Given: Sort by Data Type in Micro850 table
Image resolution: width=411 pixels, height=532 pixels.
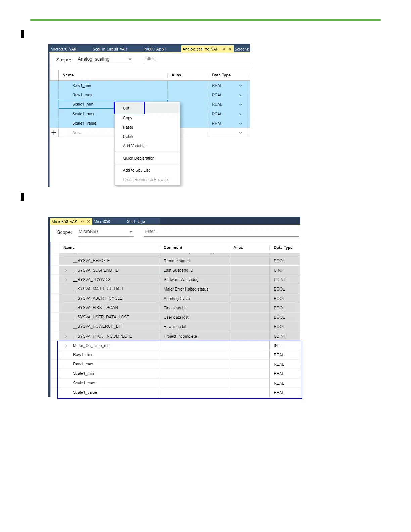Looking at the screenshot, I should point(283,247).
